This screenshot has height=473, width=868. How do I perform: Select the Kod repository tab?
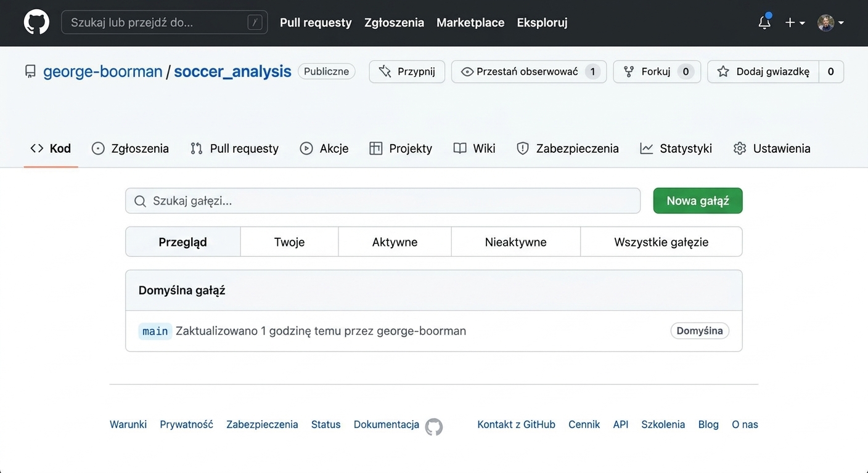(x=51, y=148)
